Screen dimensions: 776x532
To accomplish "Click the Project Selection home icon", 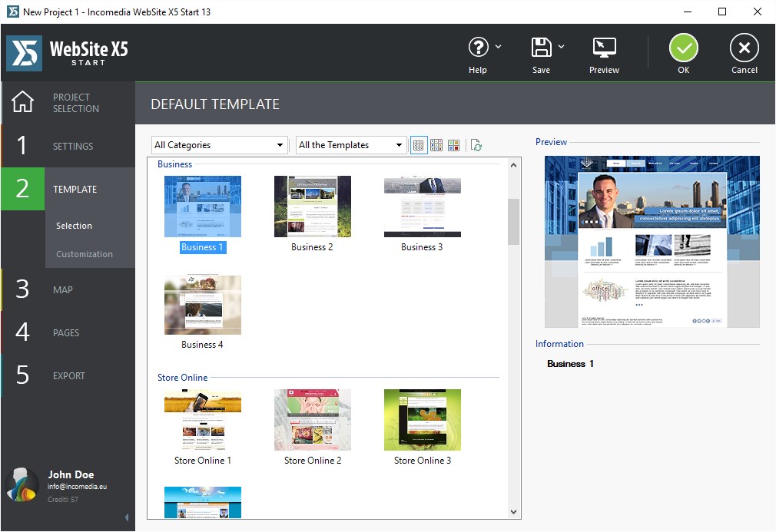I will point(22,102).
